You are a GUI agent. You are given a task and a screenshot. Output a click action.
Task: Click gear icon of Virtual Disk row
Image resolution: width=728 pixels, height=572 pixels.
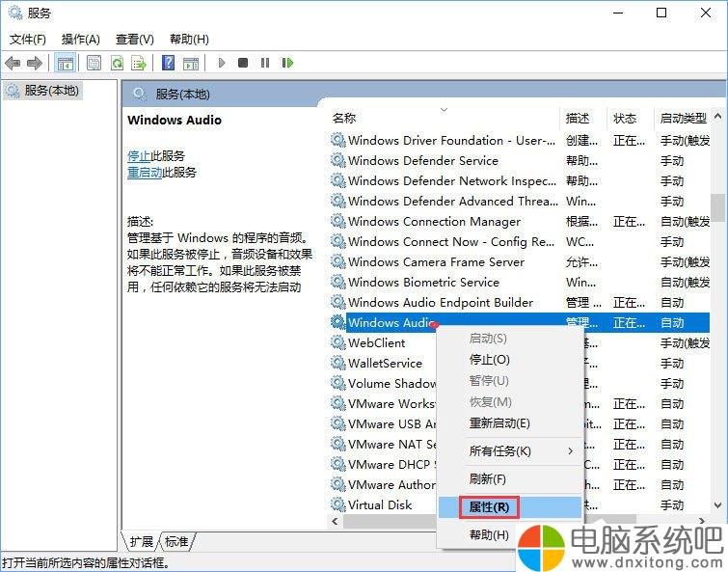338,504
